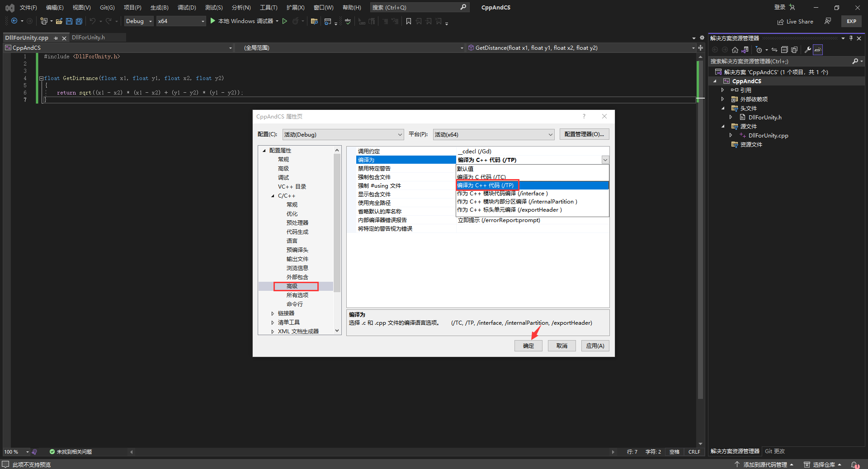Toggle a bookmark with the bookmark toolbar icon
Viewport: 868px width, 469px height.
(408, 21)
